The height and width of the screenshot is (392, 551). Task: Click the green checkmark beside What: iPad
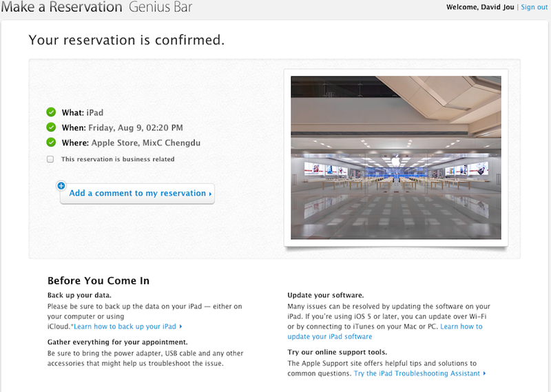(x=51, y=112)
